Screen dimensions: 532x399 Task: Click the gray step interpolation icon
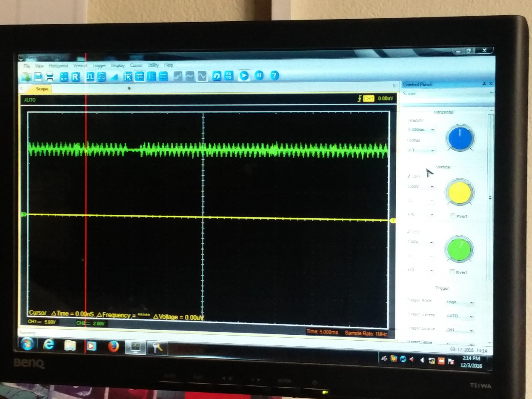[x=178, y=76]
